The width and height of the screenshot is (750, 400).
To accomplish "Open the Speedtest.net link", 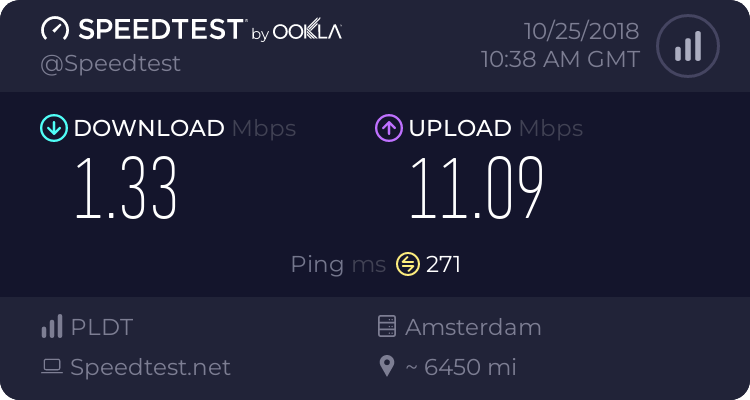I will click(x=150, y=367).
